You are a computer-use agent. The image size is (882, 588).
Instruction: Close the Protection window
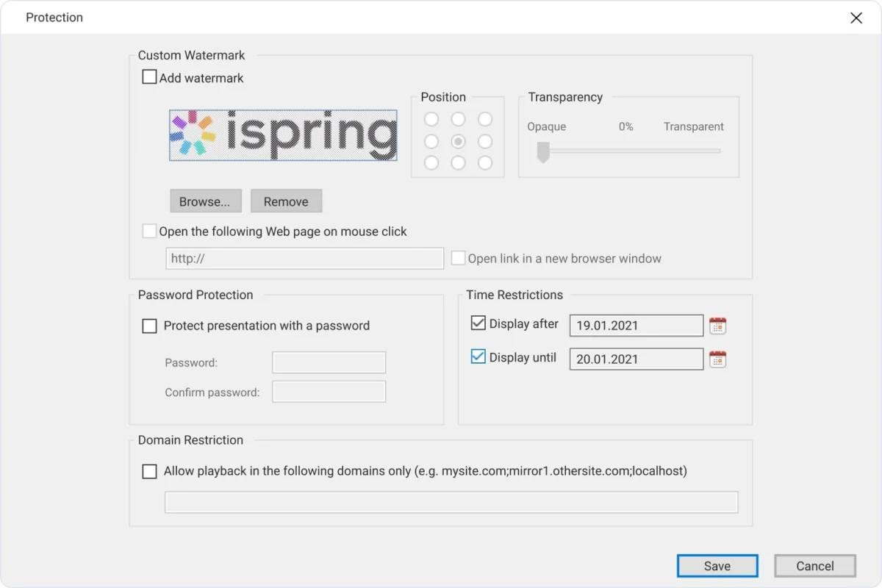pos(856,18)
